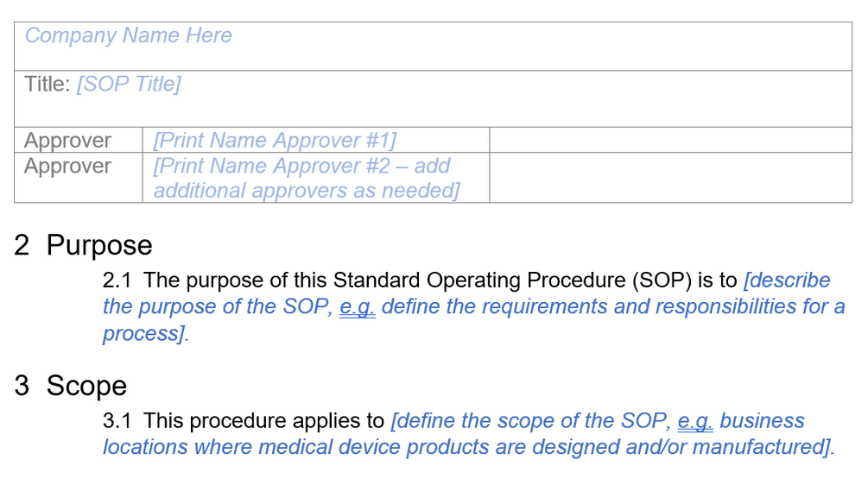The width and height of the screenshot is (868, 485).
Task: Click empty cell right of Approver #2
Action: pyautogui.click(x=669, y=178)
